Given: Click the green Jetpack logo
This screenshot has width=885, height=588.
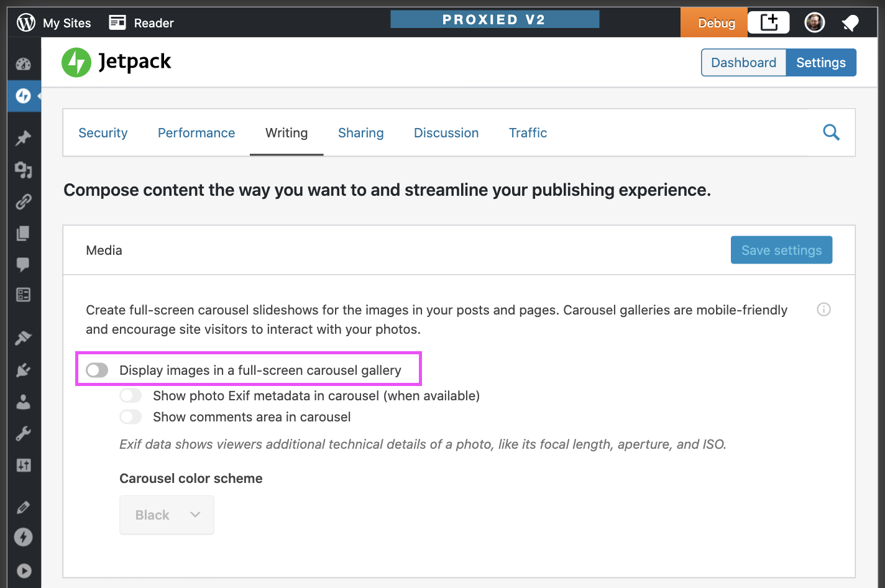Looking at the screenshot, I should click(x=76, y=62).
